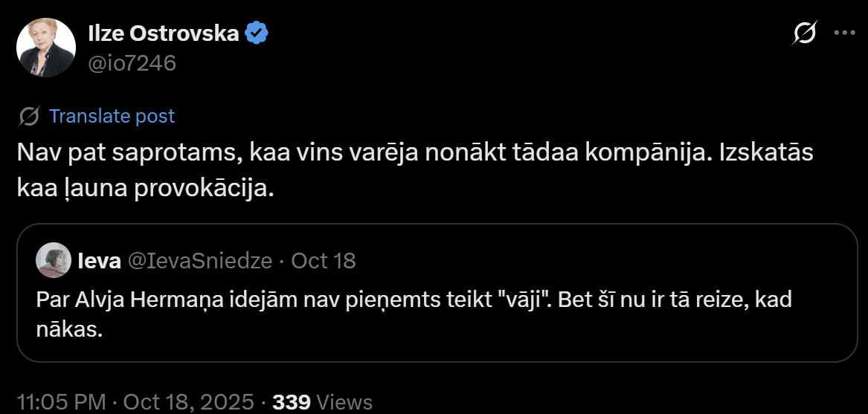The height and width of the screenshot is (414, 868).
Task: View the 339 Views count
Action: coord(322,402)
